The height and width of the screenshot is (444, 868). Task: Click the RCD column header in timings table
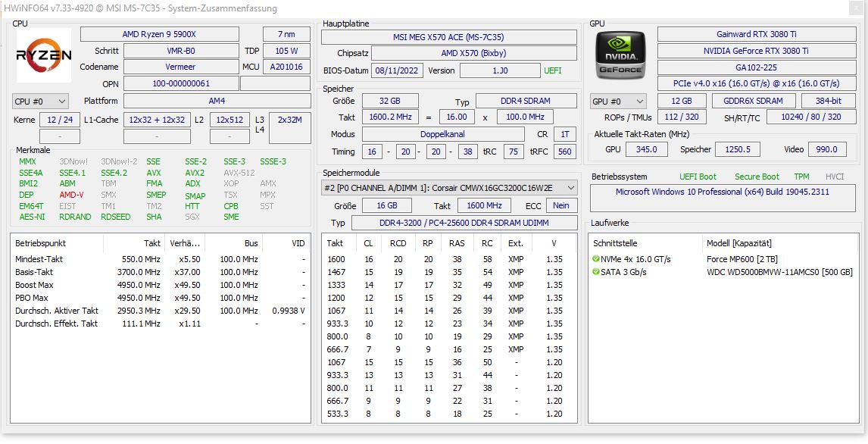[397, 243]
